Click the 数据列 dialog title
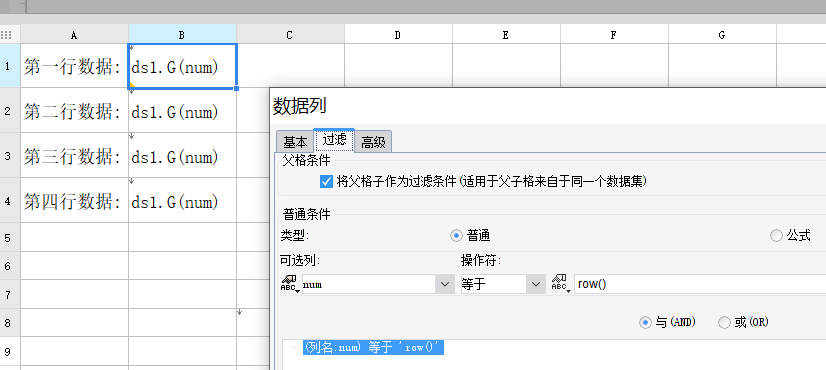The image size is (826, 370). (300, 106)
